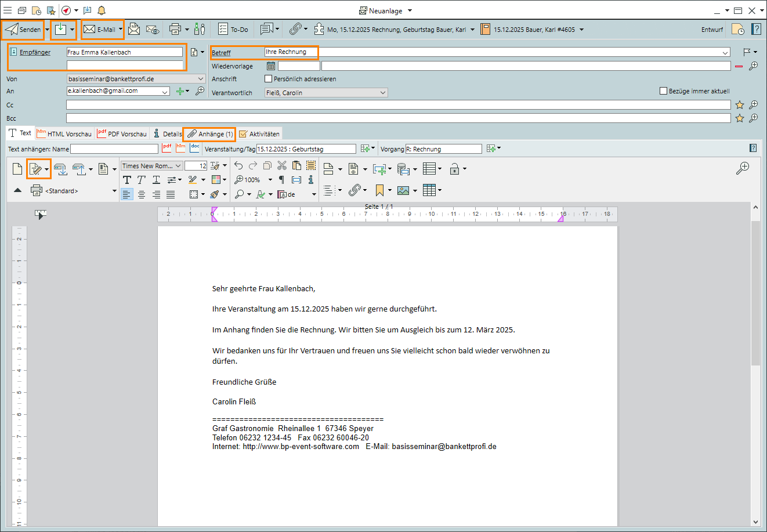Open the Wiedervorlage calendar icon
The image size is (767, 532).
pyautogui.click(x=271, y=66)
